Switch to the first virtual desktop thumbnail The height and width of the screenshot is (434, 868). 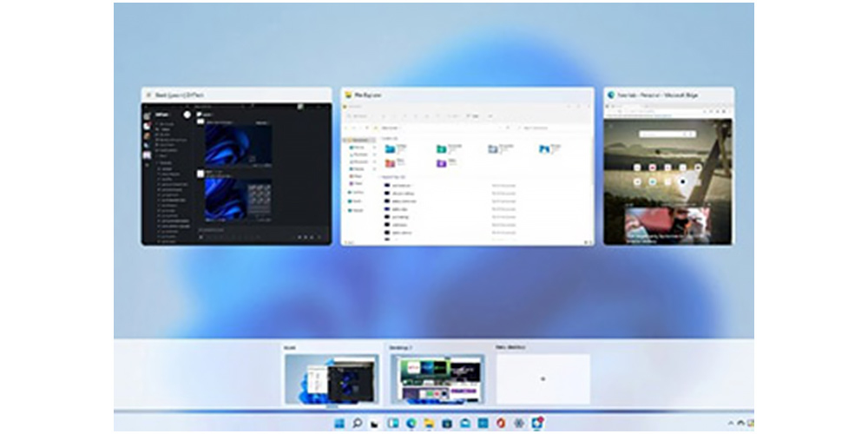(x=332, y=379)
